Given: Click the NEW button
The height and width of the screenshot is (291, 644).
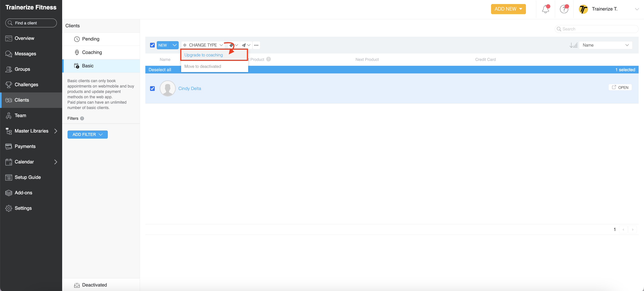Looking at the screenshot, I should (163, 45).
